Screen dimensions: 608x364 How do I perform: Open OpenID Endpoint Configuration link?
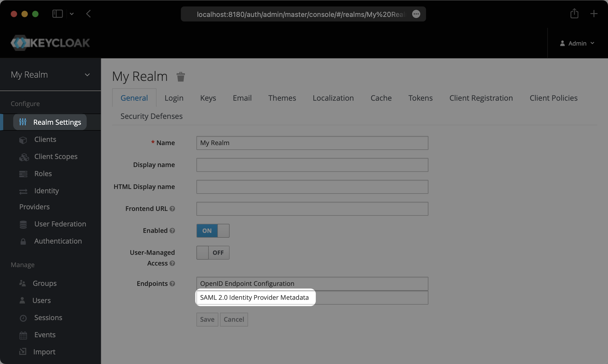(x=247, y=284)
